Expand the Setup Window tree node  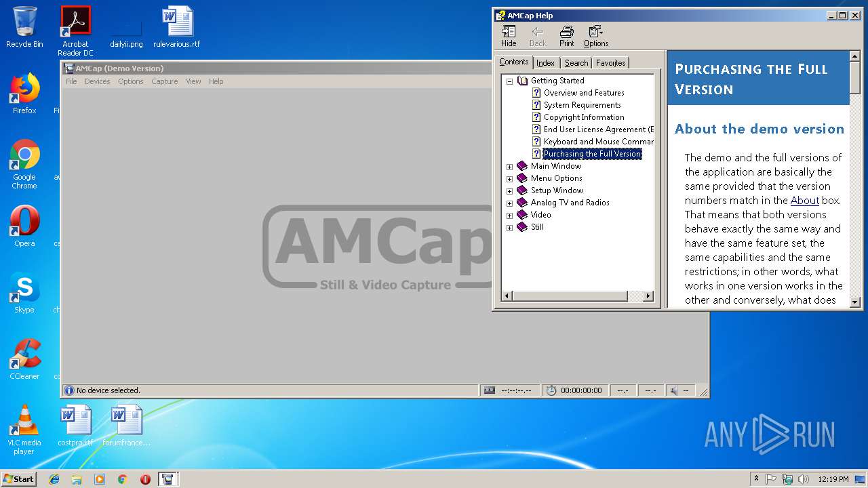coord(509,190)
